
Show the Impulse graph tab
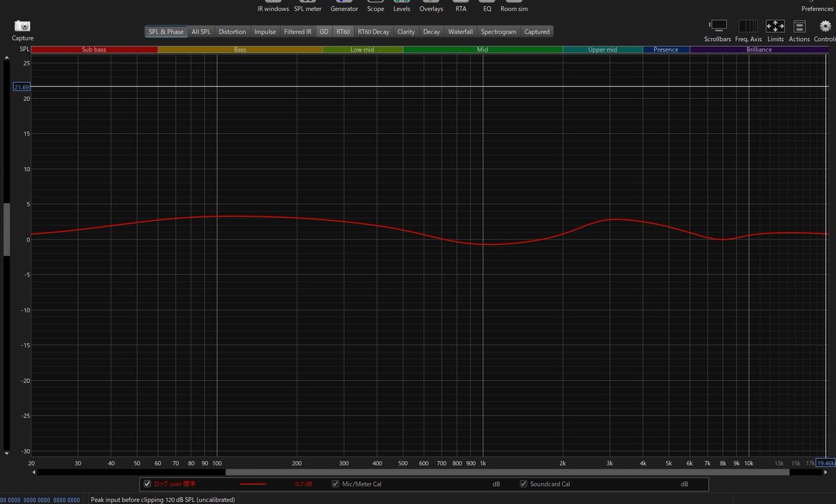tap(265, 31)
